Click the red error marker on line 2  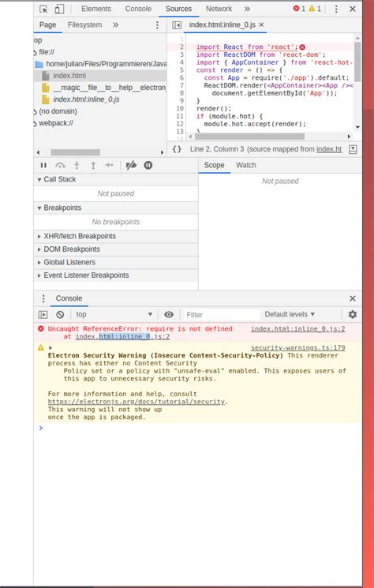302,47
